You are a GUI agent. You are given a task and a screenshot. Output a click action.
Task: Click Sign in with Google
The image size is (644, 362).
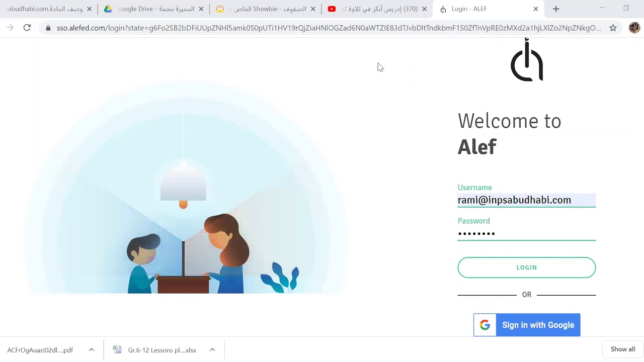tap(527, 325)
